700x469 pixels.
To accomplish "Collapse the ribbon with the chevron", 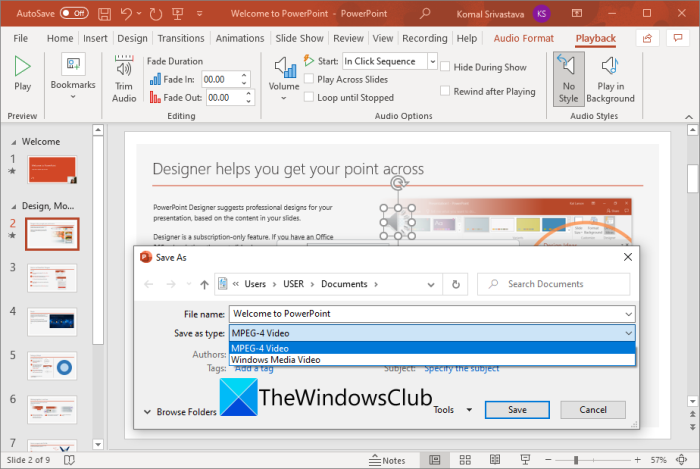I will [689, 117].
